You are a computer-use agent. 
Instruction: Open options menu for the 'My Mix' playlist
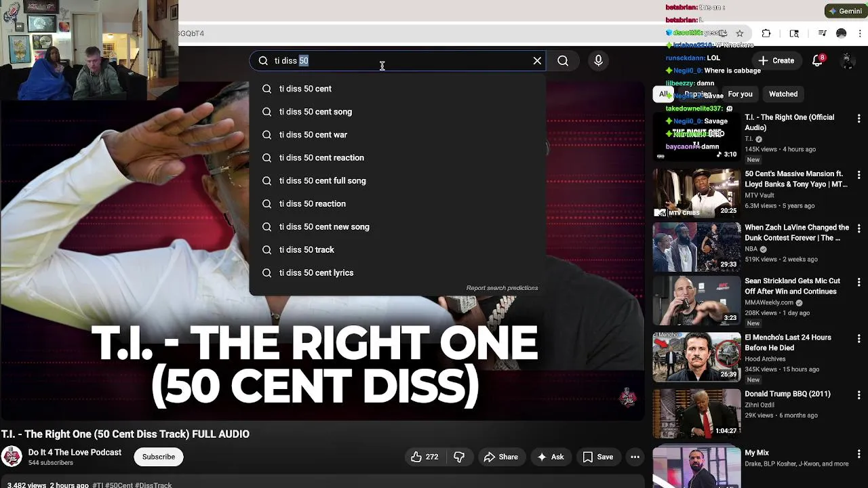pos(859,454)
